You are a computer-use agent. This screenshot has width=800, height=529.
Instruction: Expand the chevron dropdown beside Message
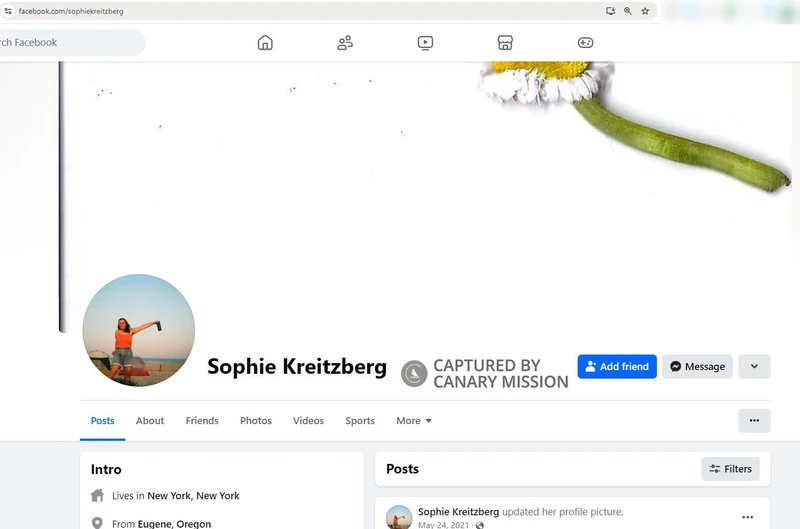click(x=754, y=366)
